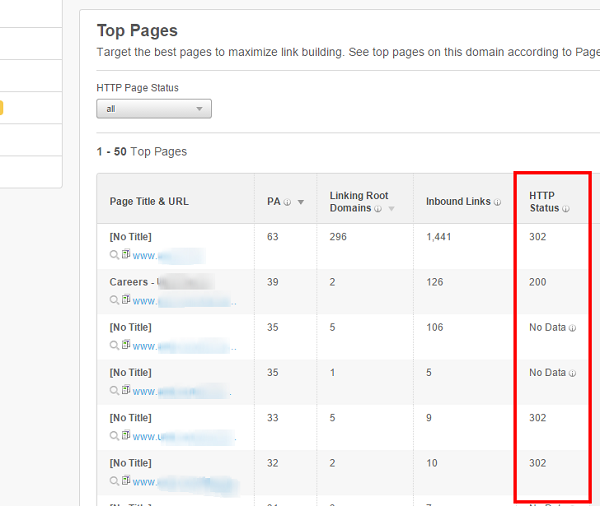Viewport: 600px width, 506px height.
Task: Click magnifier icon in the PA 33 row
Action: pyautogui.click(x=114, y=436)
